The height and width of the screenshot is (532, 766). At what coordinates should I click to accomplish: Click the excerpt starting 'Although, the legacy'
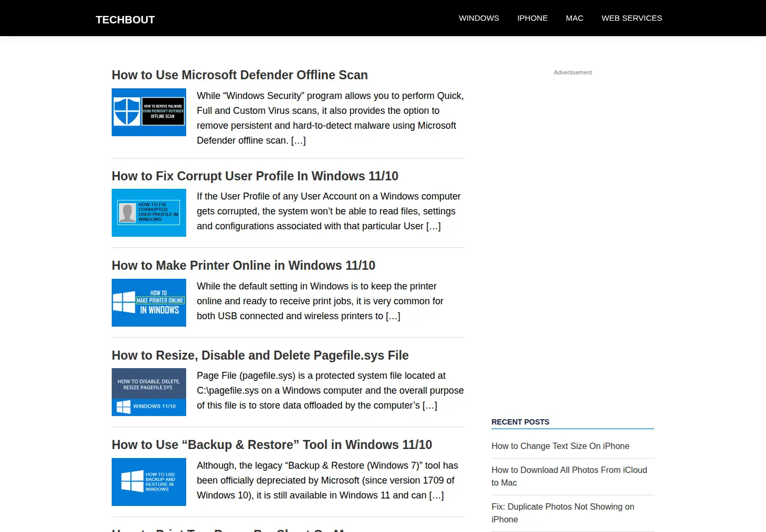tap(327, 480)
